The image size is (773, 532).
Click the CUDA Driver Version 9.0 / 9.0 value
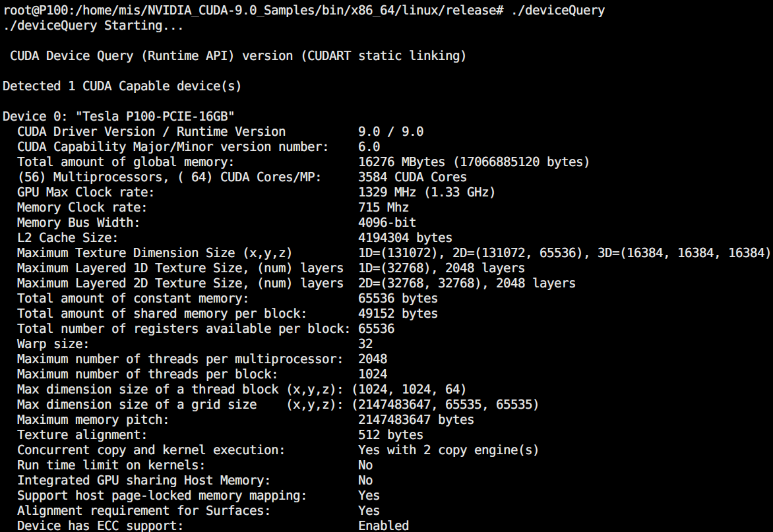[391, 132]
